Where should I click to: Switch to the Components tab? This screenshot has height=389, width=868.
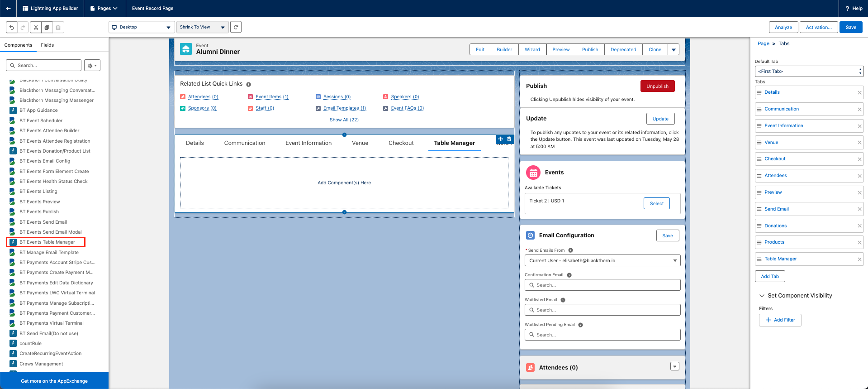pos(18,45)
